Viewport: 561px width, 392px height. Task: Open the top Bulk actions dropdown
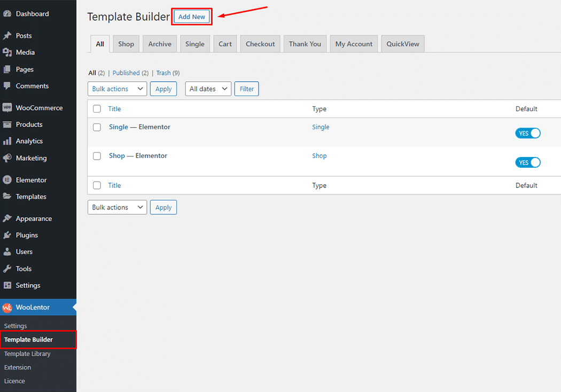[x=117, y=89]
